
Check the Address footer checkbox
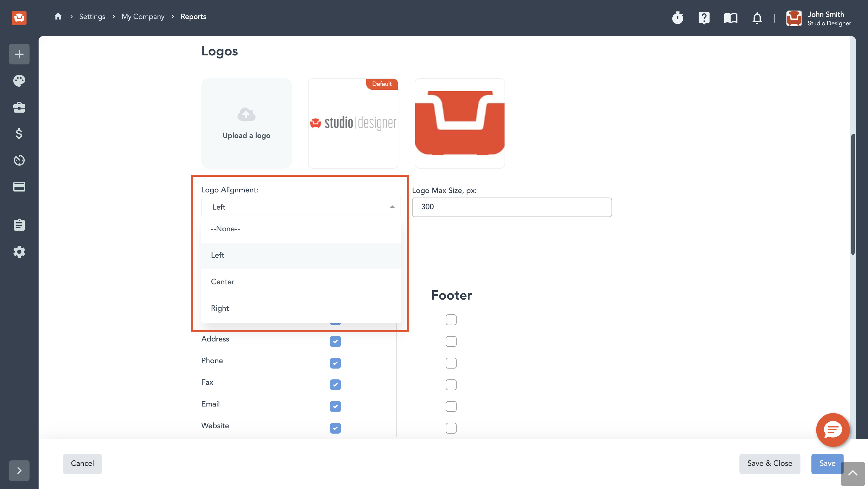tap(451, 341)
